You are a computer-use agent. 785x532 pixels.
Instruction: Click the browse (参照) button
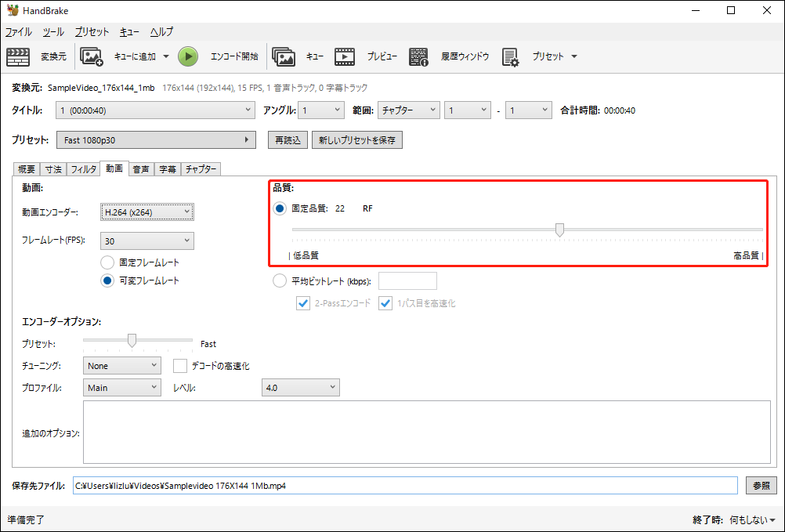pyautogui.click(x=761, y=486)
